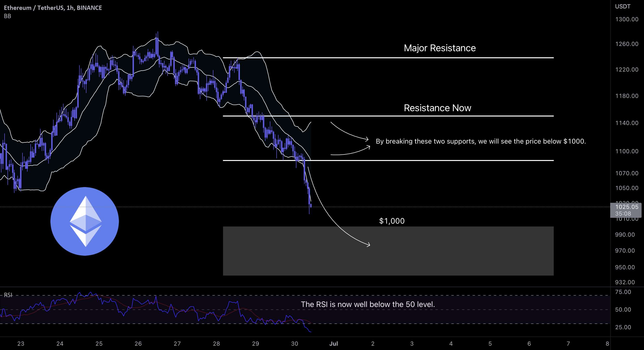Click the RSI indicator label
The height and width of the screenshot is (350, 644).
pos(8,295)
